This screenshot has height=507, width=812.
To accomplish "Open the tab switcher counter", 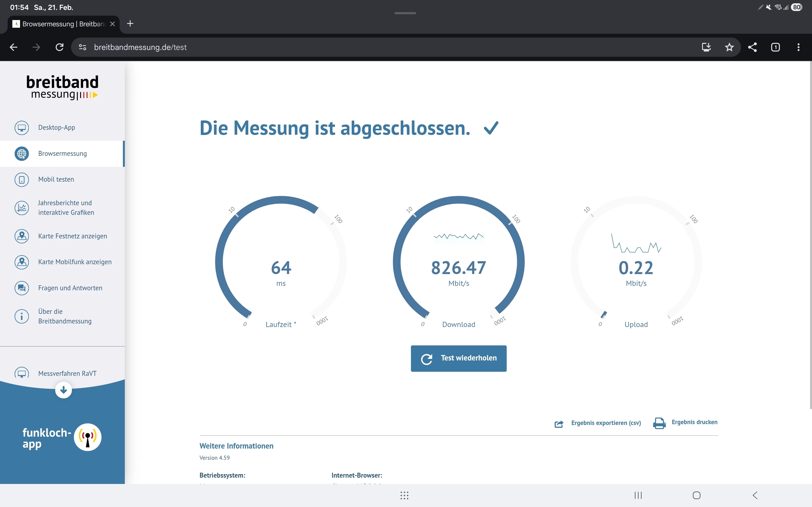I will click(775, 47).
